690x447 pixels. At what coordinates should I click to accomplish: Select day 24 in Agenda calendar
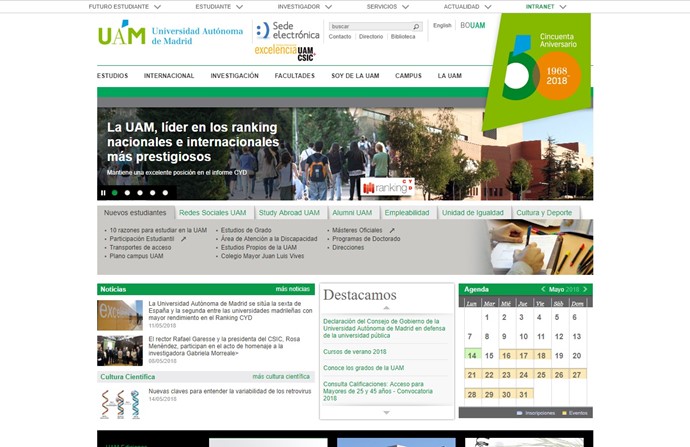pyautogui.click(x=524, y=374)
